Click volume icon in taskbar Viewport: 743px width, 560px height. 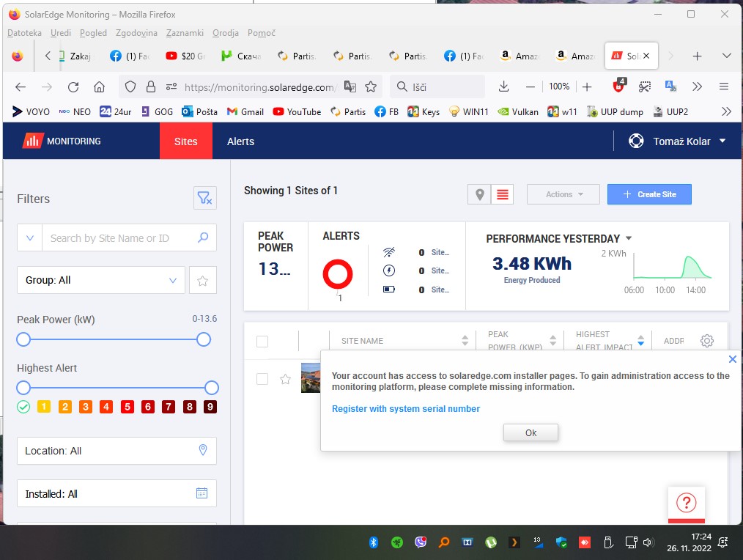[648, 542]
